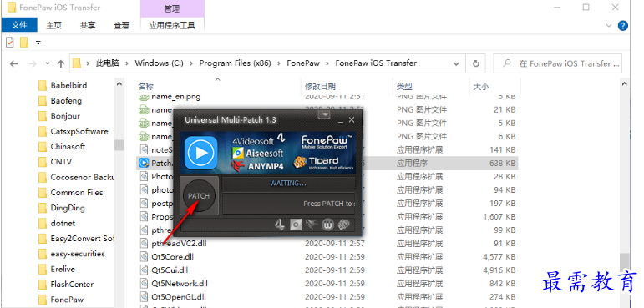The width and height of the screenshot is (644, 308).
Task: Select the Qt5Network.dll file
Action: [180, 283]
